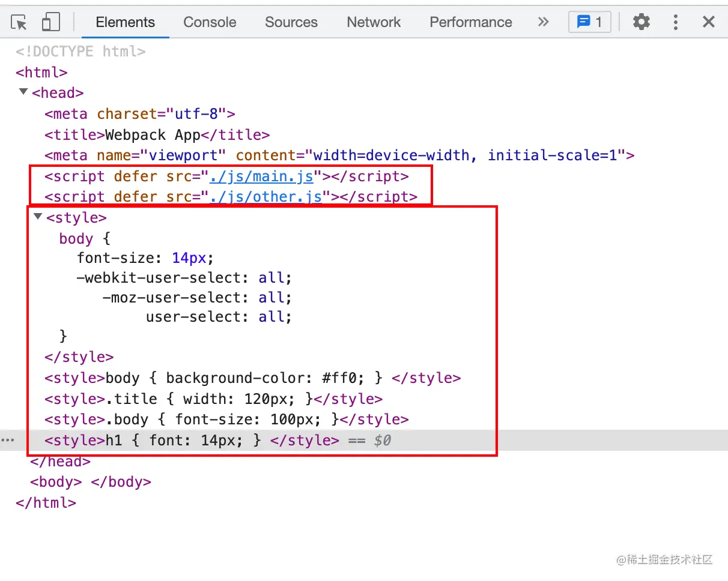Toggle the device toolbar icon
The image size is (728, 581).
50,22
